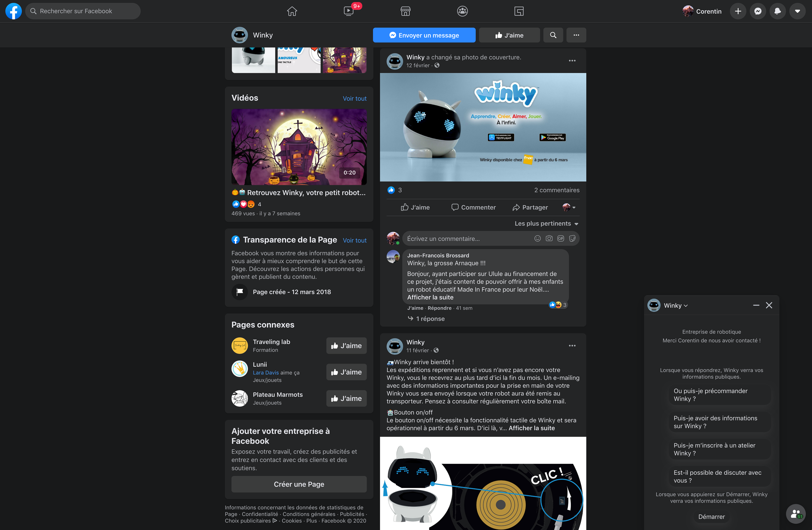Like the Plateau Marmots page
The width and height of the screenshot is (812, 530).
coord(346,398)
